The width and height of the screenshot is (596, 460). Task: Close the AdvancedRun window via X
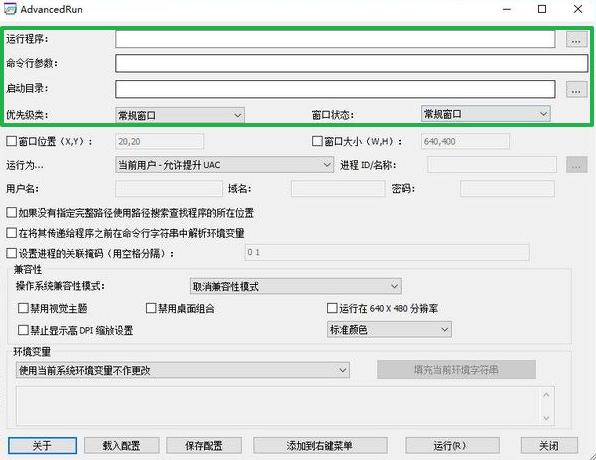(x=578, y=9)
